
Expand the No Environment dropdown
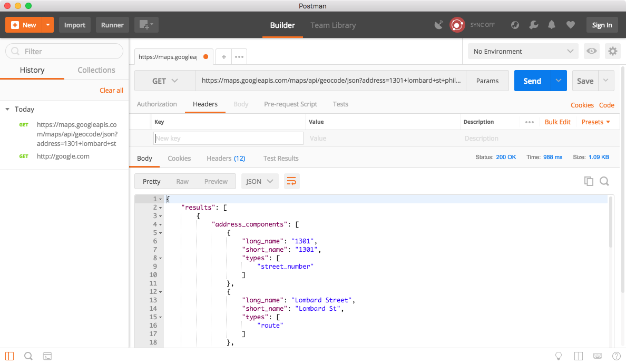[x=523, y=51]
